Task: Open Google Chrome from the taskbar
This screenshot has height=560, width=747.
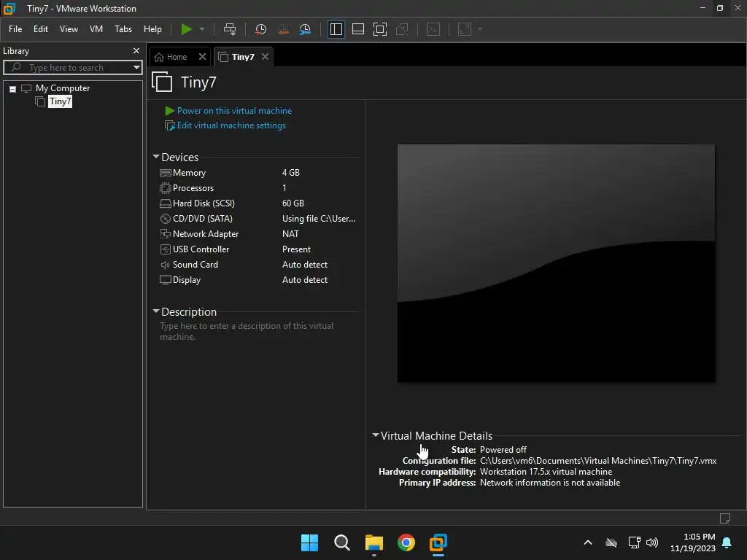Action: (406, 542)
